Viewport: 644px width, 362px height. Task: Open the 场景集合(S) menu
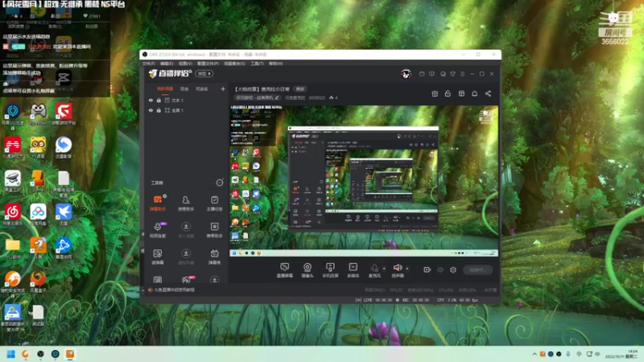pos(234,64)
